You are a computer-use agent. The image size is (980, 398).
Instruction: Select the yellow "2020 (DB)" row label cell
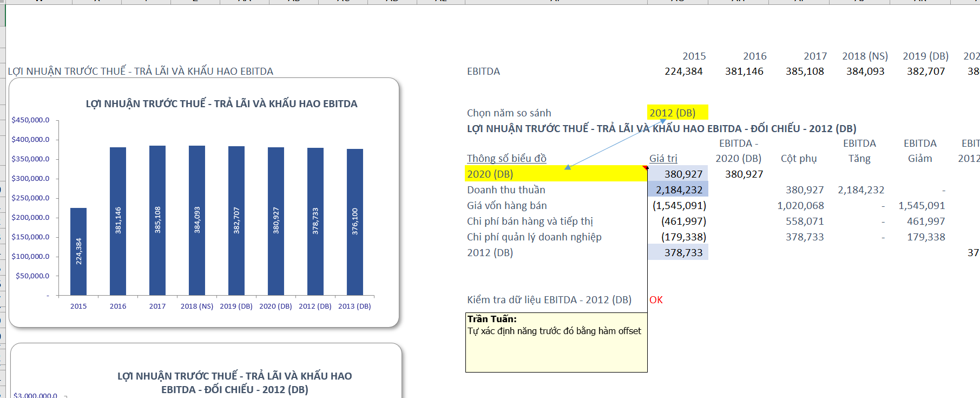pyautogui.click(x=556, y=174)
